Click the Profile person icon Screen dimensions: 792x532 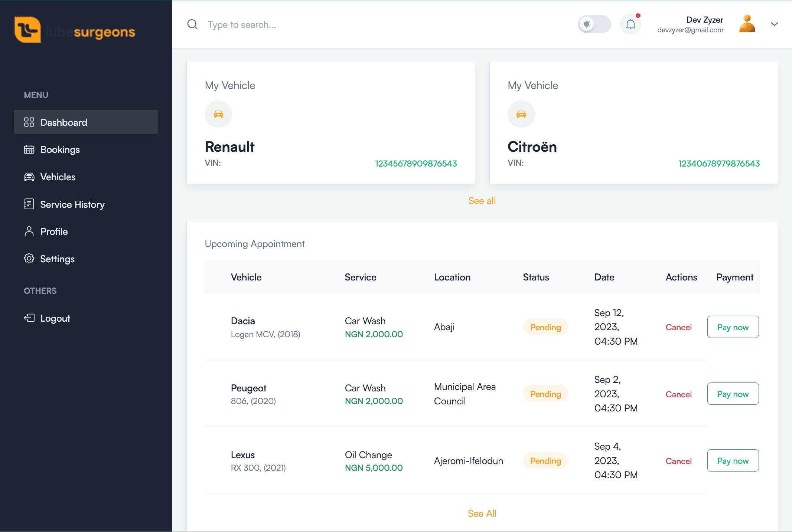tap(29, 231)
